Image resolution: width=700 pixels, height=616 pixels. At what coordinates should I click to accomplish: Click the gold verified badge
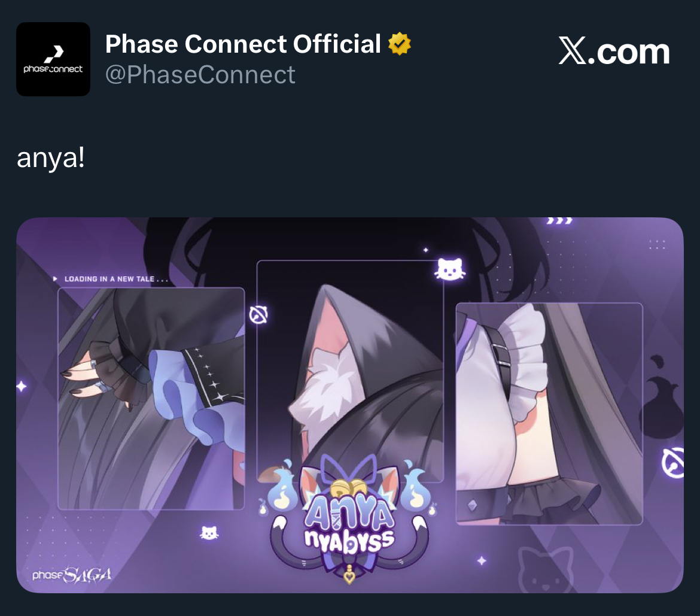click(x=400, y=44)
